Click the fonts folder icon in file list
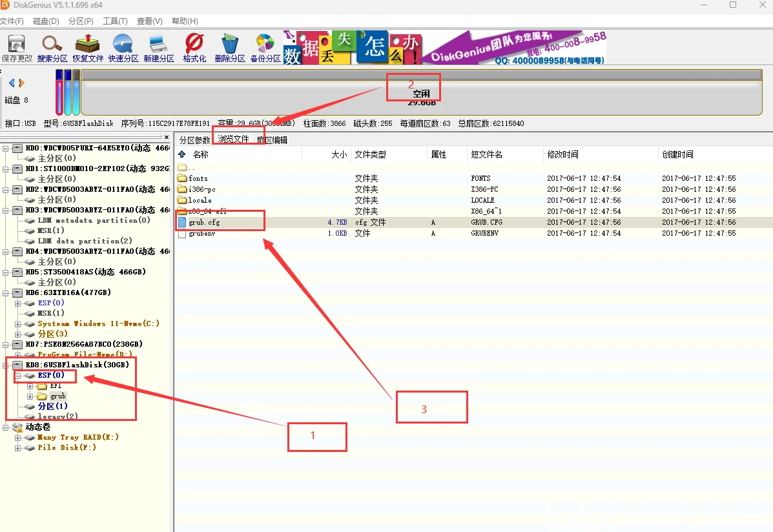 pos(182,178)
